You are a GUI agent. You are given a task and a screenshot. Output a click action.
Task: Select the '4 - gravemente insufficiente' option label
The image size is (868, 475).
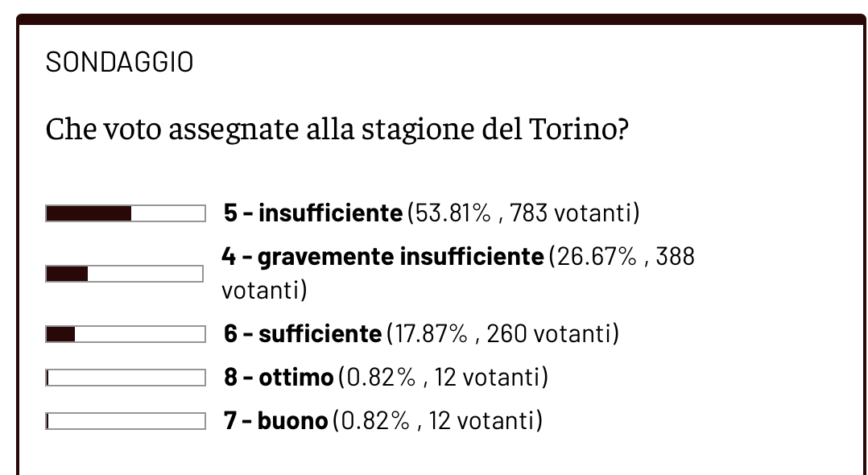pyautogui.click(x=382, y=257)
